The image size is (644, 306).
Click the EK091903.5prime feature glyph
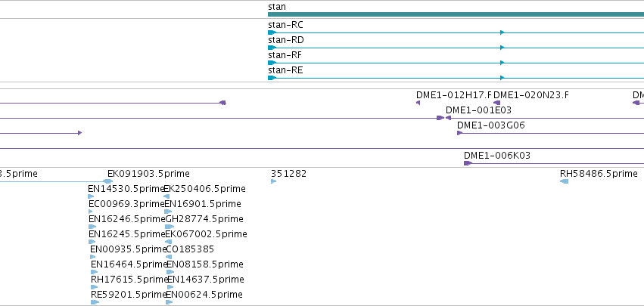pyautogui.click(x=107, y=181)
